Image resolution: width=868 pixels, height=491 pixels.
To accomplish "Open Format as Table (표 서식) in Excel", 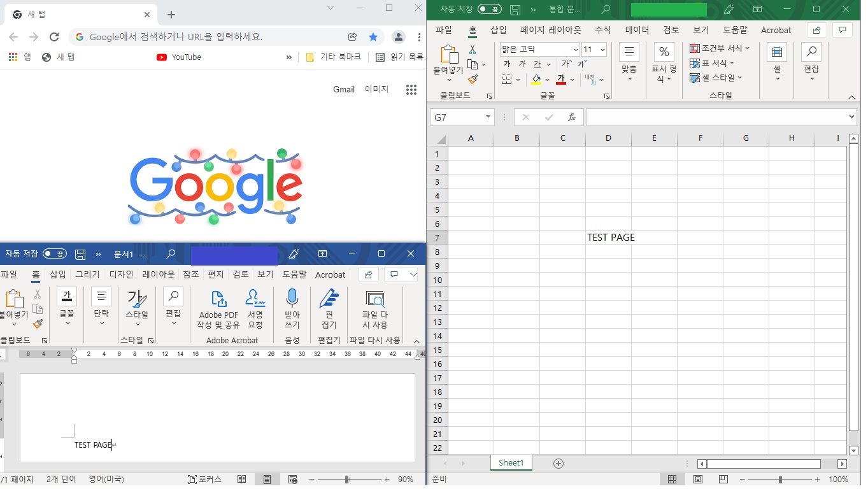I will pos(713,63).
